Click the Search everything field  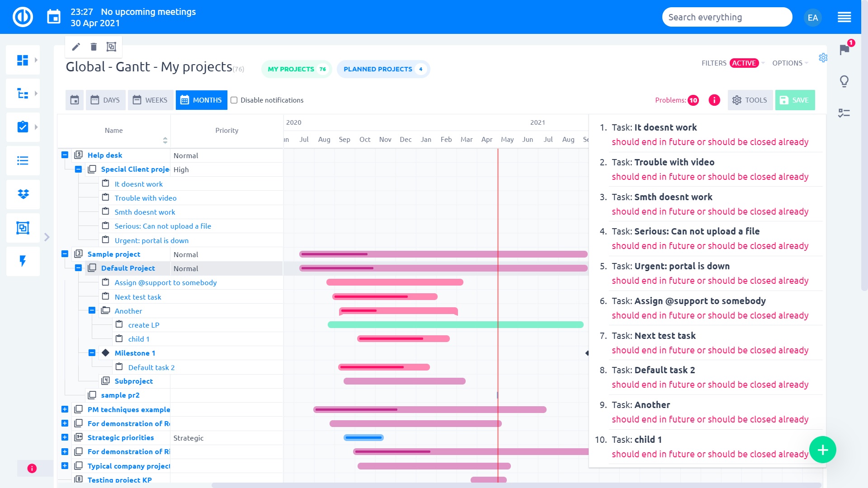point(726,17)
